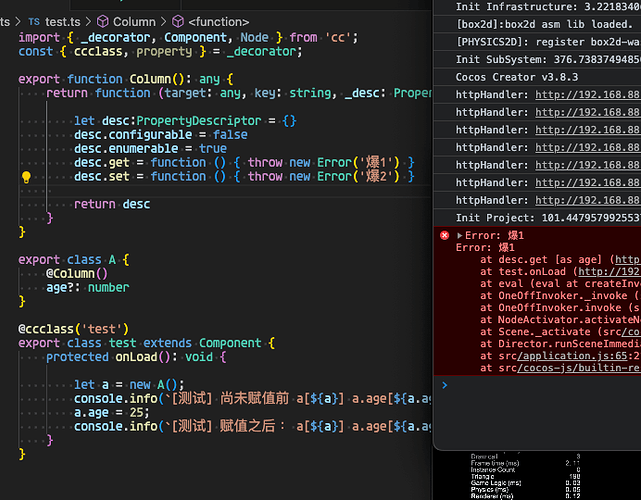Click 'export function Column(): any' line
641x500 pixels.
pos(126,79)
